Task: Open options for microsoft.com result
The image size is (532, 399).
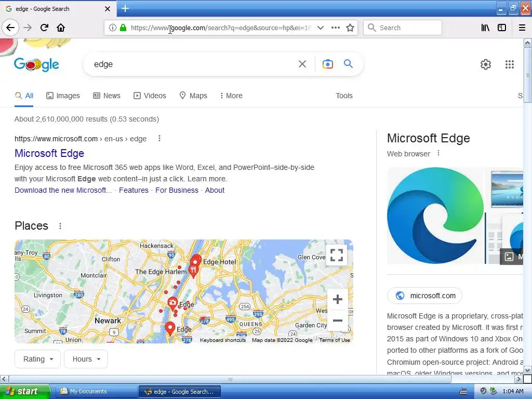Action: click(159, 138)
